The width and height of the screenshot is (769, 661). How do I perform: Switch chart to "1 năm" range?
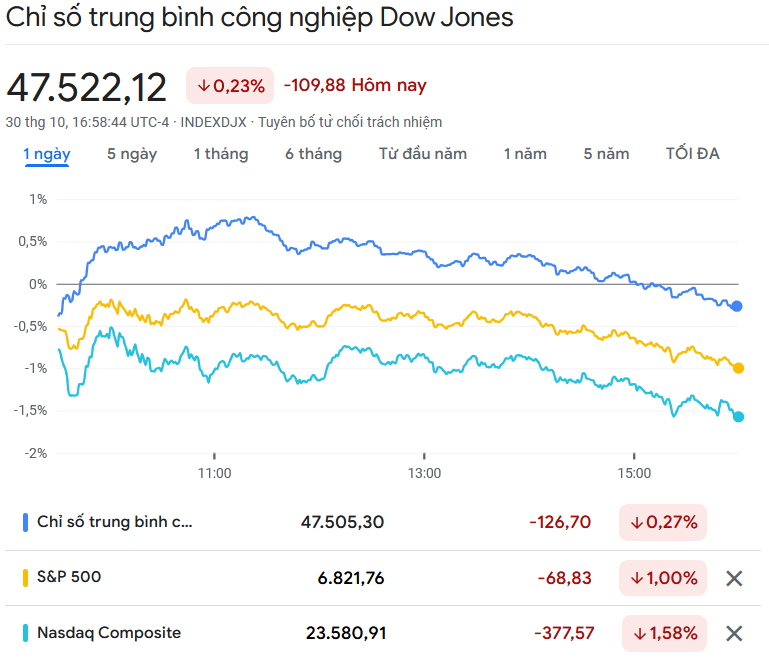point(525,154)
